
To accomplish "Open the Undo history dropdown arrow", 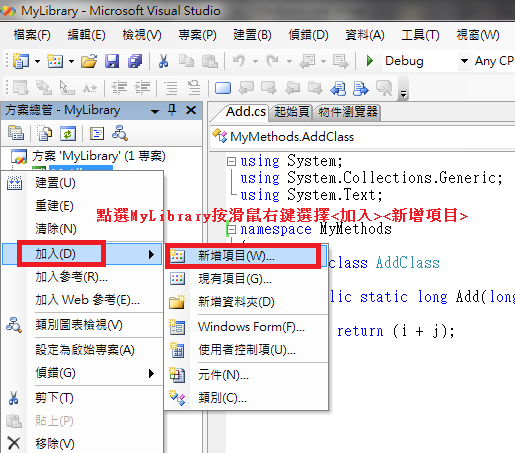I will (x=255, y=62).
